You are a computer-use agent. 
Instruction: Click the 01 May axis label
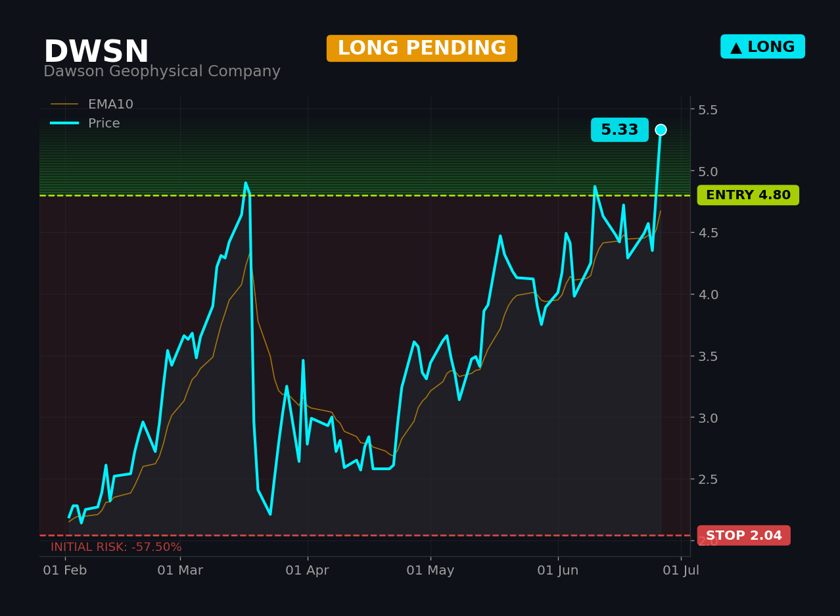click(431, 571)
